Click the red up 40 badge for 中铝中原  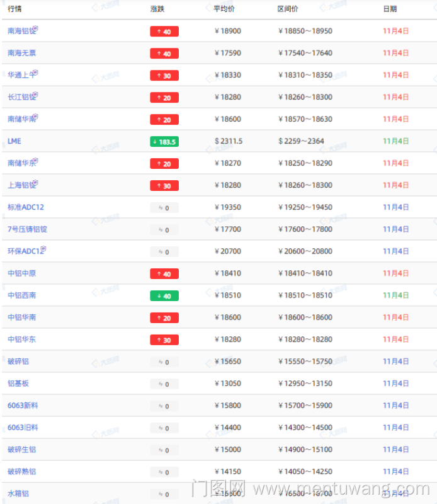[x=164, y=274]
